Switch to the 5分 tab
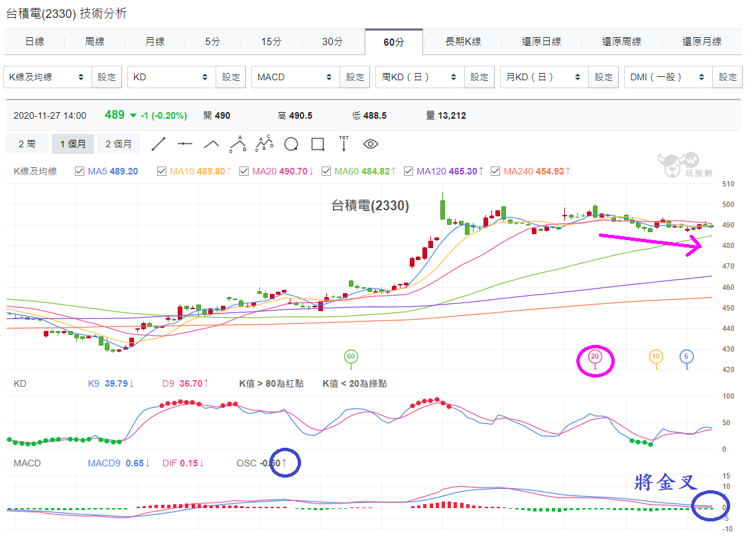This screenshot has height=536, width=756. pyautogui.click(x=213, y=42)
